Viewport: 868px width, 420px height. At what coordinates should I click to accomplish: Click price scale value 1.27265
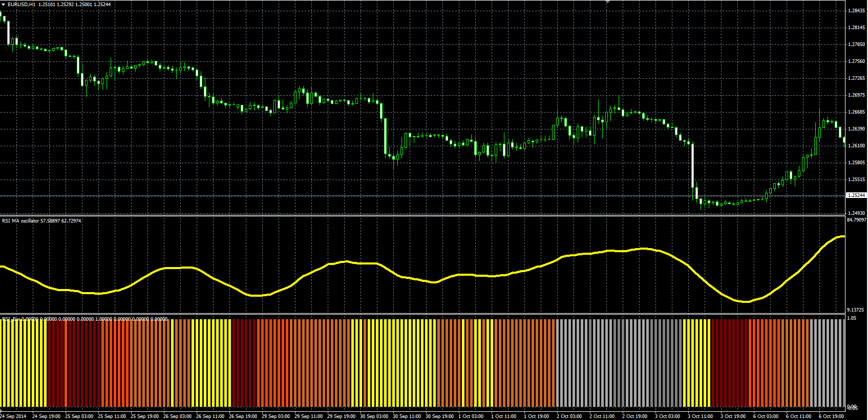(856, 78)
